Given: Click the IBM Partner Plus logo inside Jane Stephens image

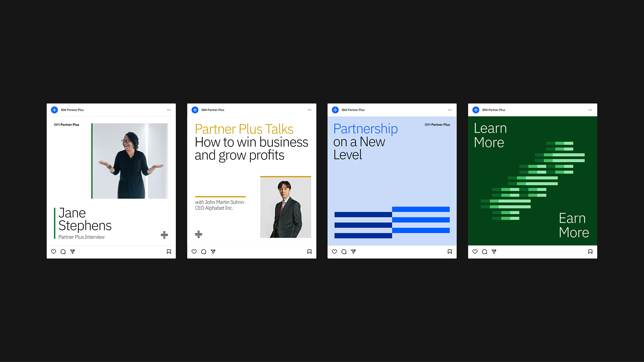Looking at the screenshot, I should coord(66,125).
